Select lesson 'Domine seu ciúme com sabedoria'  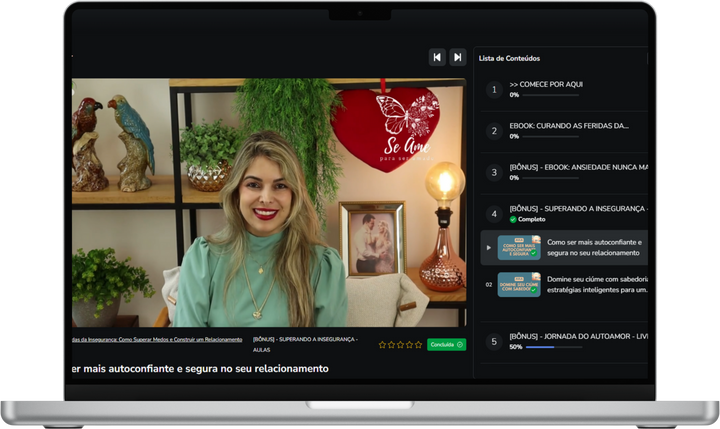click(596, 284)
